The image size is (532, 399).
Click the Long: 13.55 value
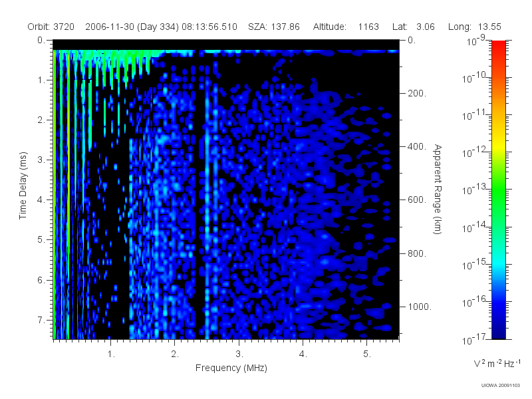click(474, 27)
